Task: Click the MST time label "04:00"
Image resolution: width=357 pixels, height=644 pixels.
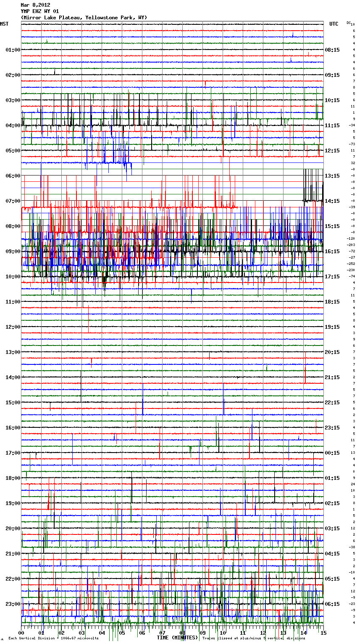Action: tap(13, 126)
